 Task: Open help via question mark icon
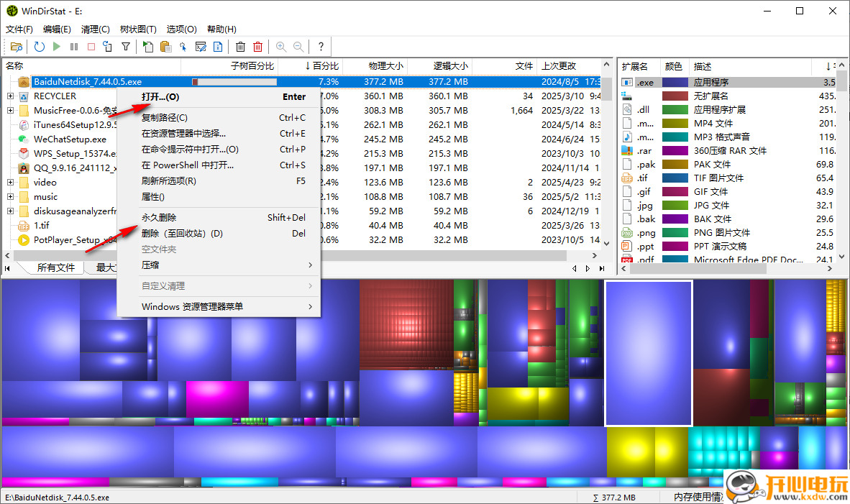tap(321, 46)
